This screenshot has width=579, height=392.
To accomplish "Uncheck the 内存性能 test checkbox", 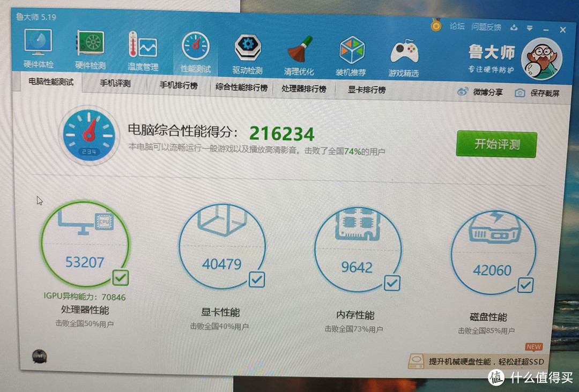I will pos(392,283).
